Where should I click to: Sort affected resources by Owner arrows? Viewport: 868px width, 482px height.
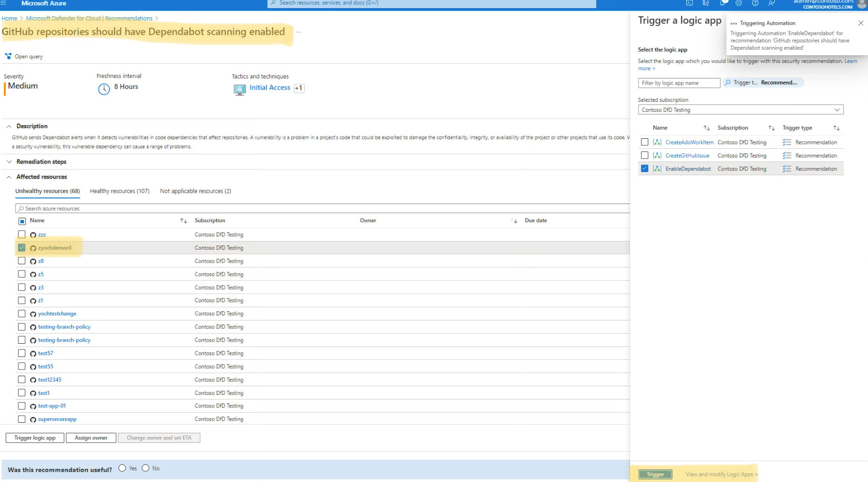click(x=515, y=221)
